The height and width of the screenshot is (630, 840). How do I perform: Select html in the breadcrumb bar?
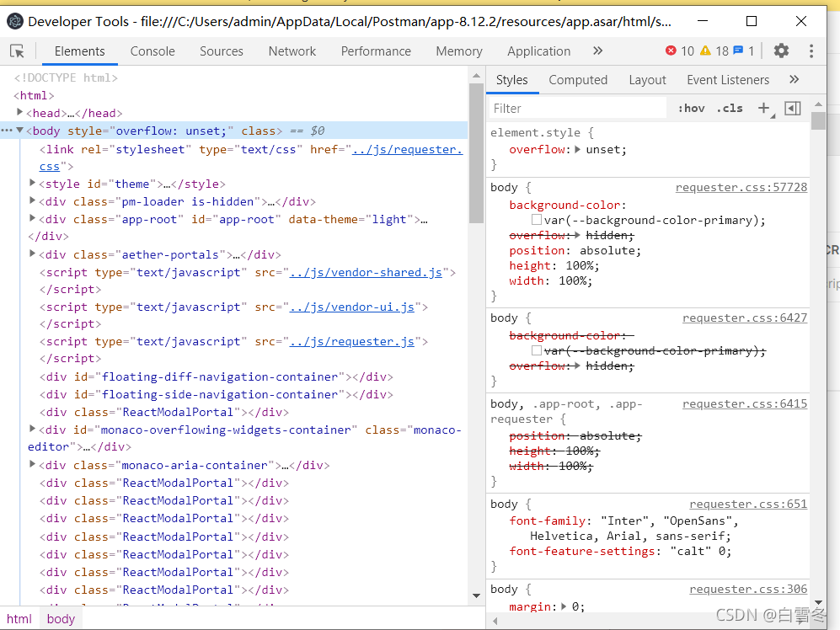click(x=19, y=619)
